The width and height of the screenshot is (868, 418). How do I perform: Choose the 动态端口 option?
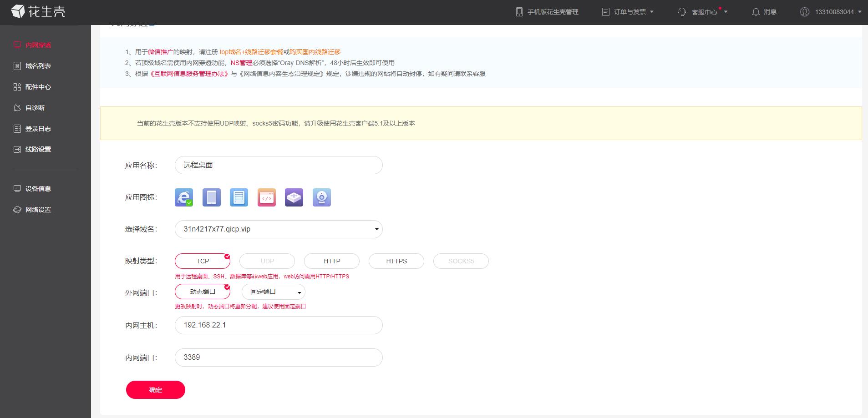(202, 292)
